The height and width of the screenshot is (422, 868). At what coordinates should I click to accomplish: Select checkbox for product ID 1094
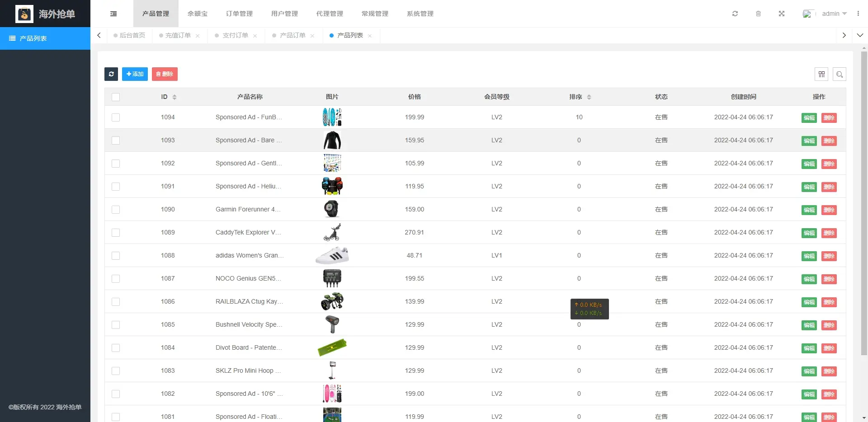(x=116, y=117)
